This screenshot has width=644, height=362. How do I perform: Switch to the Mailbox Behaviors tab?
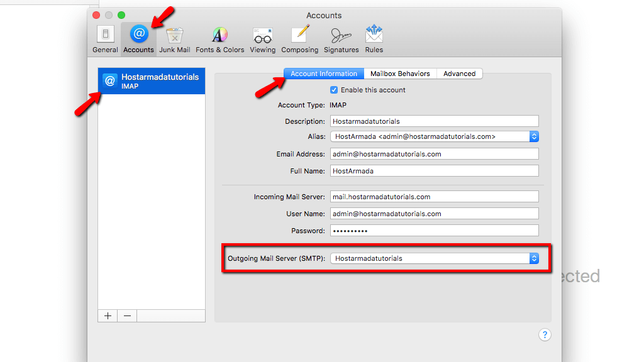(x=400, y=74)
